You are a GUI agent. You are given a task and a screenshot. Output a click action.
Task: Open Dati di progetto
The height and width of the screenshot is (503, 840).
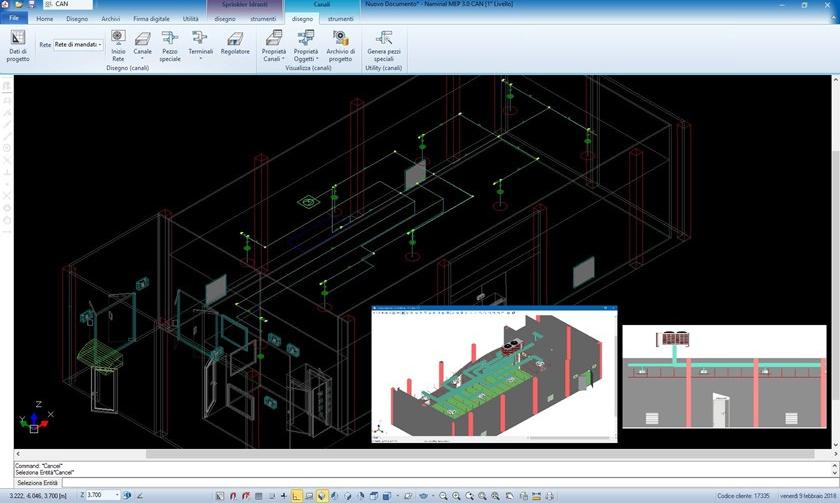[x=18, y=45]
